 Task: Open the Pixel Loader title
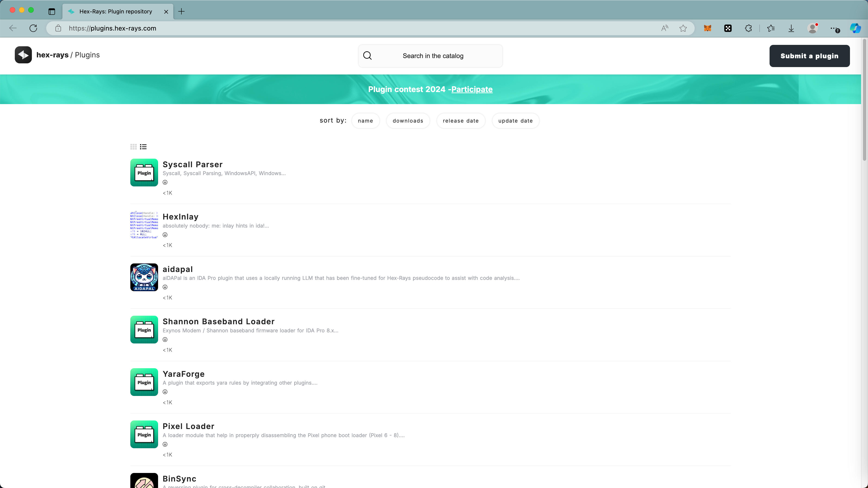pos(188,426)
